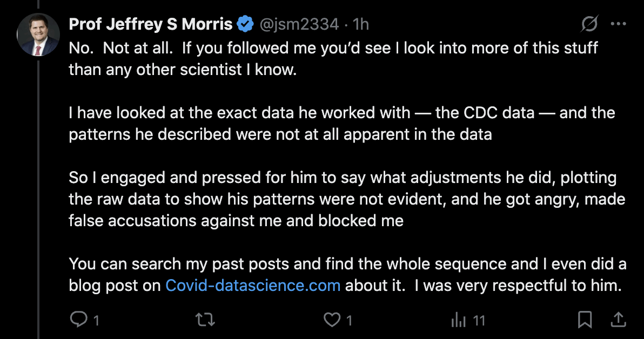Click the paragraph mentioning CDC data
644x339 pixels.
click(x=341, y=123)
